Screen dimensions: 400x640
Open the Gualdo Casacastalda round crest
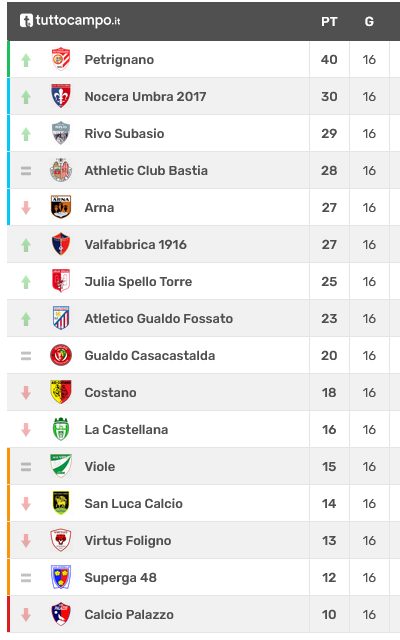click(x=61, y=355)
